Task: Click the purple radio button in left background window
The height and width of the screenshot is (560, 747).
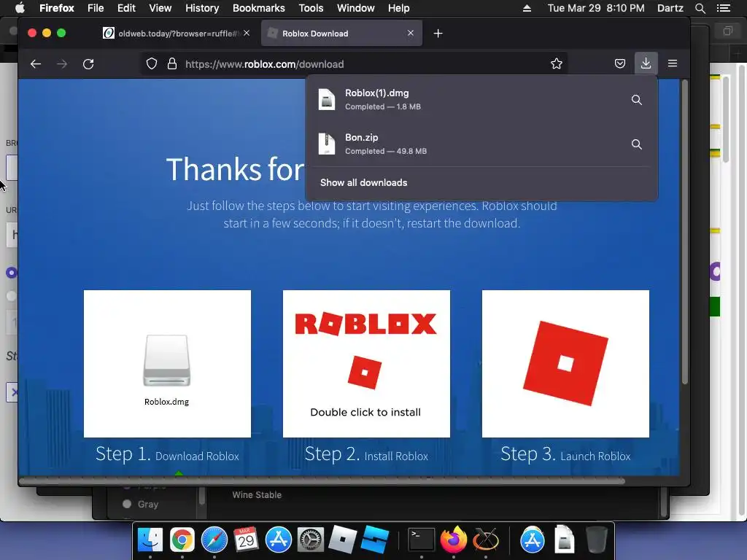Action: pos(12,273)
